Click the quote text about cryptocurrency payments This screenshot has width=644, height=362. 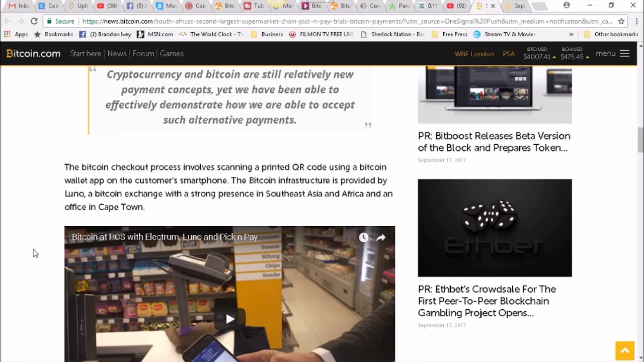pos(230,97)
